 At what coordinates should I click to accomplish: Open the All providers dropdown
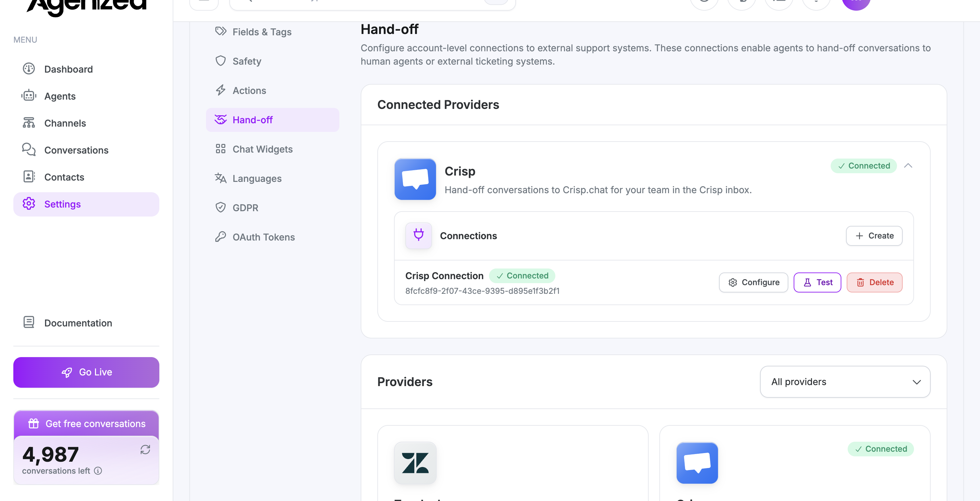click(x=845, y=382)
